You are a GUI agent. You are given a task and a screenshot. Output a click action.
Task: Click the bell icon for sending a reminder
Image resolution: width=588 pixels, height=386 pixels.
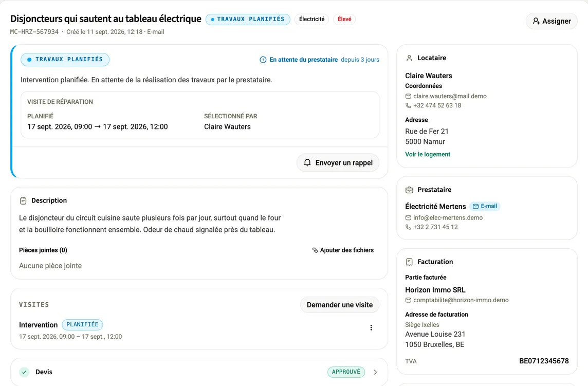coord(307,163)
